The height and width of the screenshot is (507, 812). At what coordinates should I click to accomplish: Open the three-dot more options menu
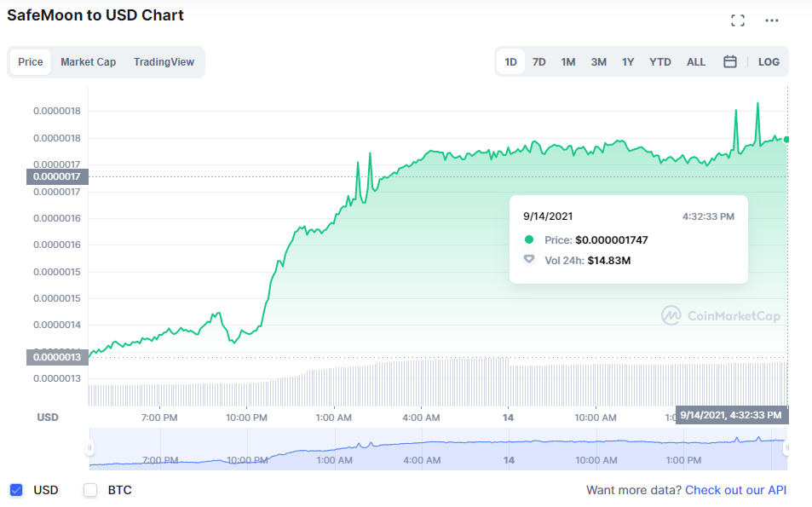pos(772,20)
